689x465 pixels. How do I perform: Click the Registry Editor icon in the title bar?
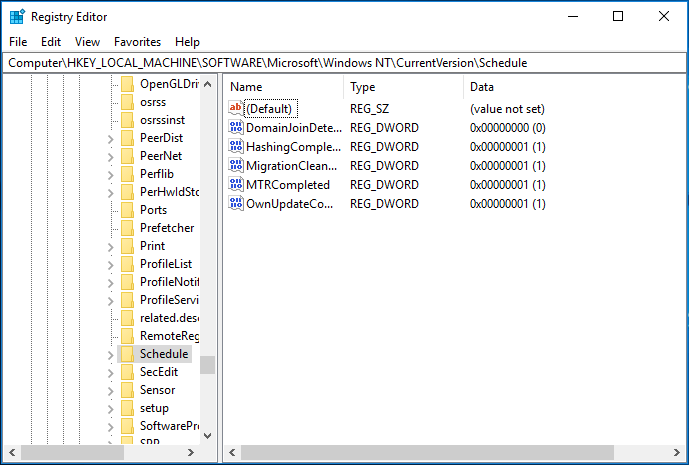pyautogui.click(x=17, y=16)
